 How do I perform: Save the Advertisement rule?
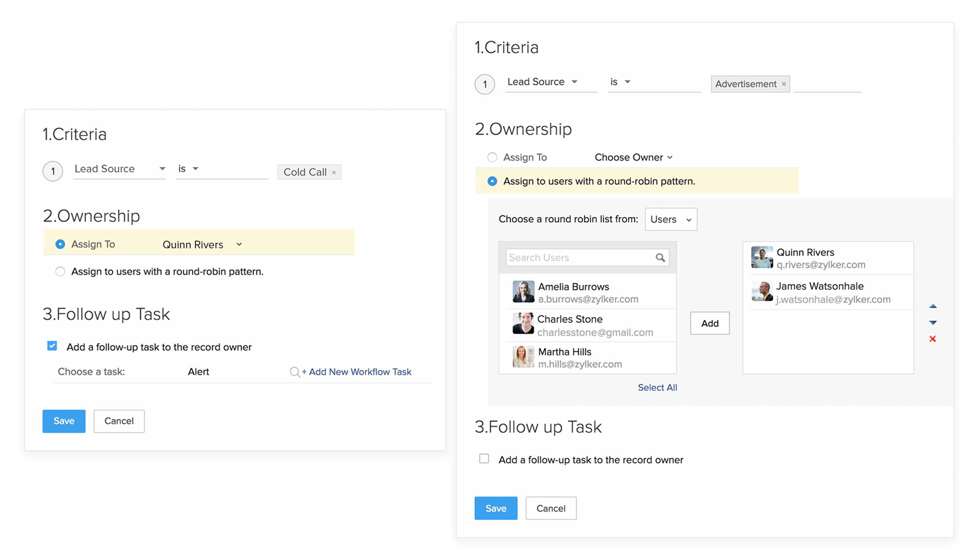coord(496,508)
